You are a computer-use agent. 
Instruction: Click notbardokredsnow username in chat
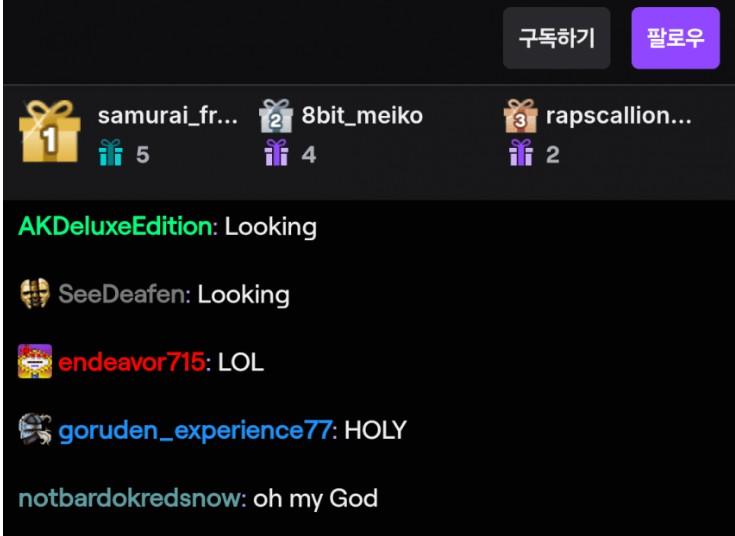pyautogui.click(x=129, y=498)
